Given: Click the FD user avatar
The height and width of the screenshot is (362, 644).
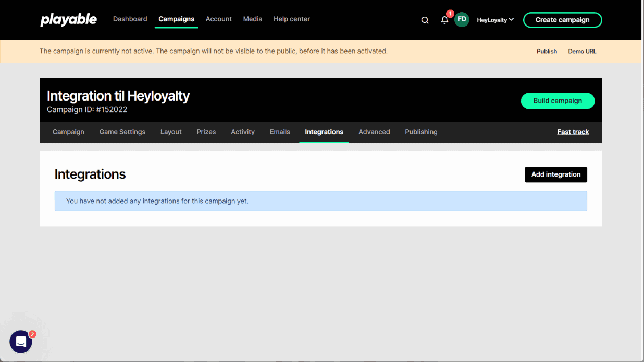Looking at the screenshot, I should click(x=462, y=20).
